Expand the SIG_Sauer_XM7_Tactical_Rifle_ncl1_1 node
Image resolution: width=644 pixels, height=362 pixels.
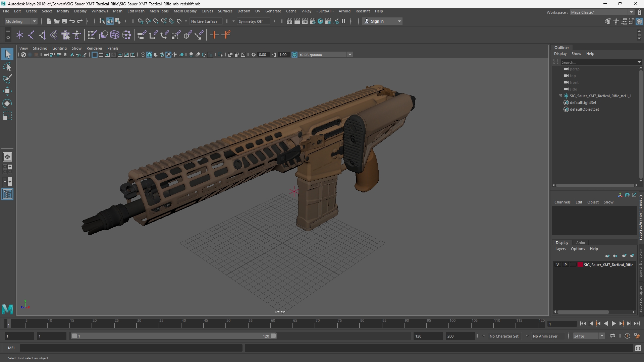coord(560,96)
